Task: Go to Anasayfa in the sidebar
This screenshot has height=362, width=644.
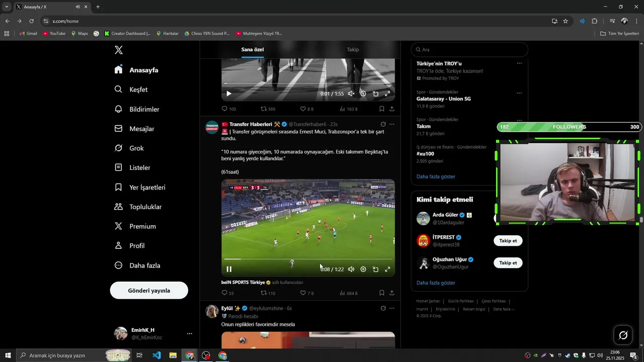Action: tap(136, 70)
